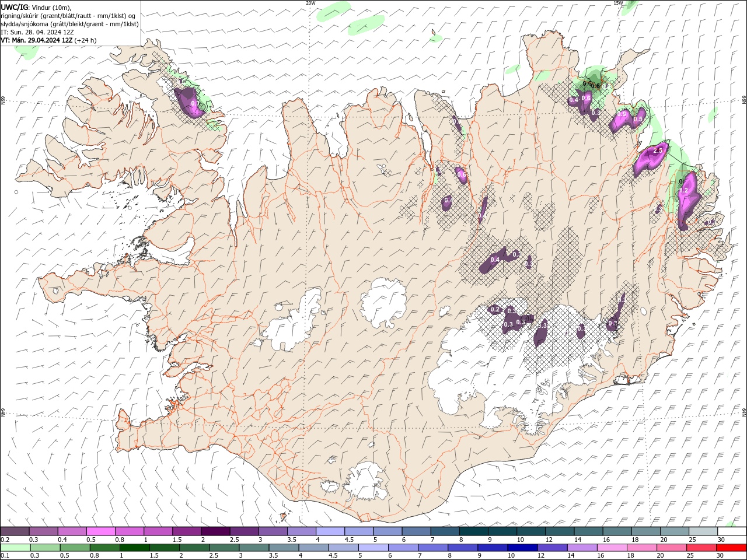
Task: Click the 0.2 value label above Vatnajökull glacier
Action: [495, 309]
